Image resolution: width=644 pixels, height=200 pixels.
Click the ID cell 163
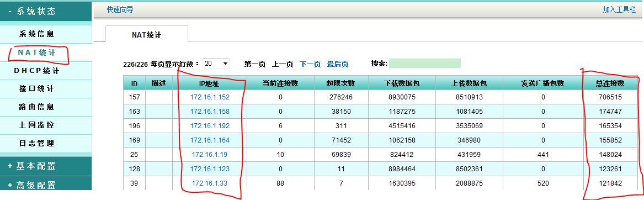134,112
